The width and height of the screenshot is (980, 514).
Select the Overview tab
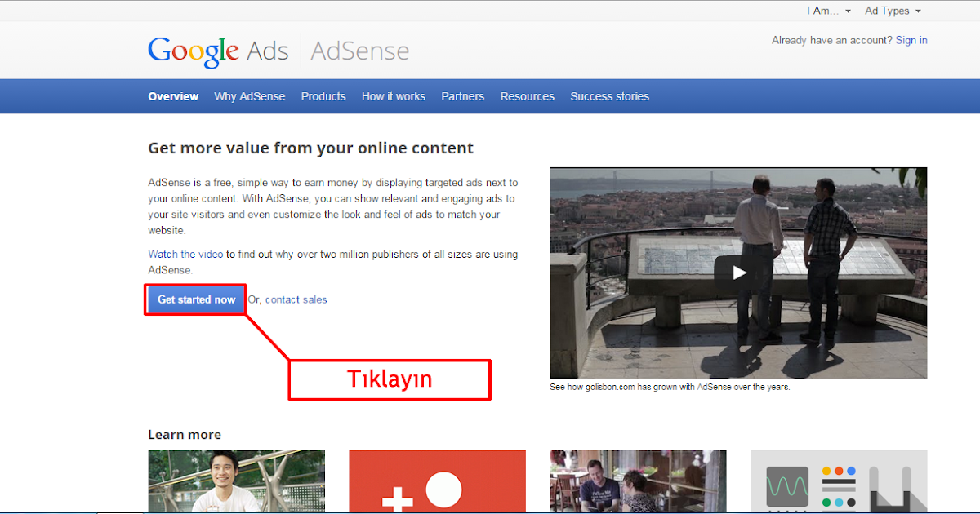(x=173, y=96)
